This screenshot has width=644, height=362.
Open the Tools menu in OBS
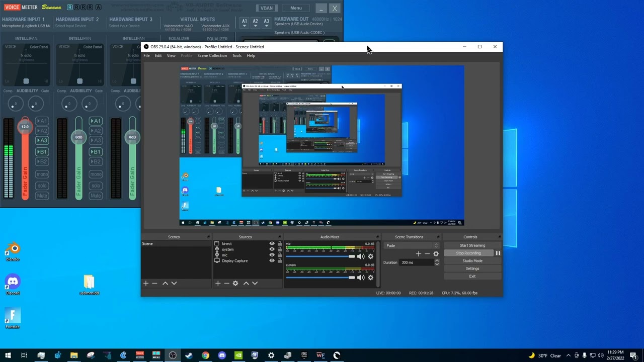point(236,55)
